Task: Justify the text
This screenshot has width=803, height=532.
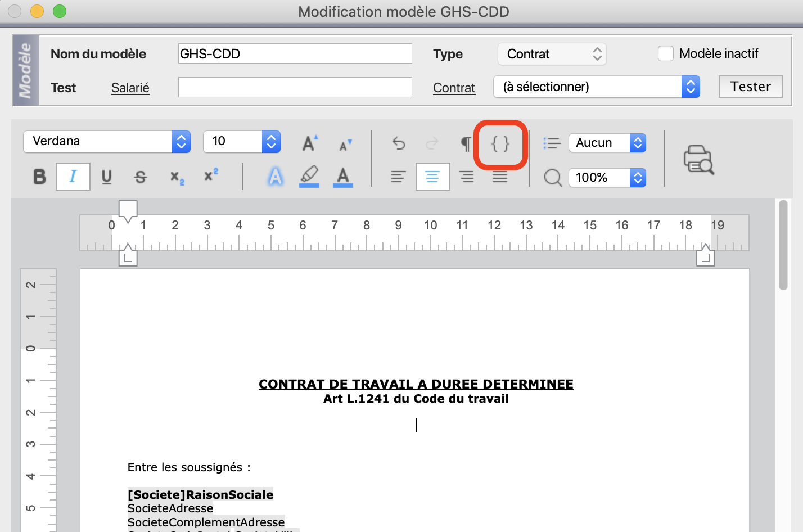Action: (x=500, y=177)
